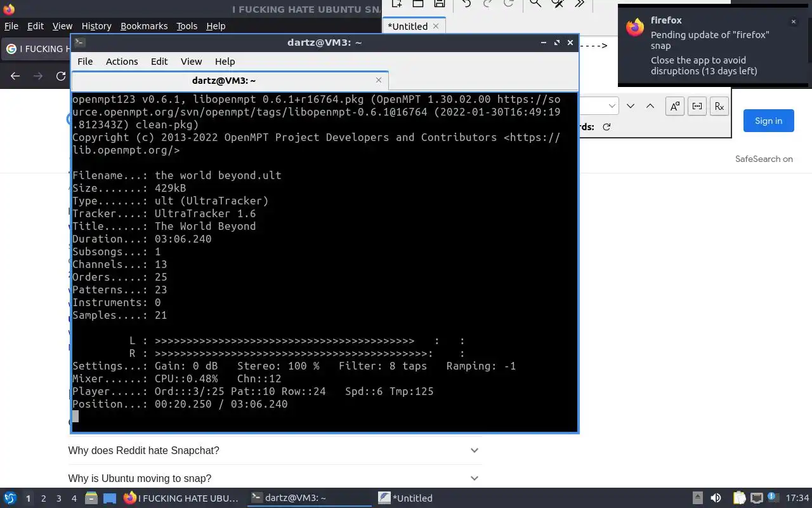Image resolution: width=812 pixels, height=508 pixels.
Task: Toggle match case option in search bar
Action: point(675,107)
